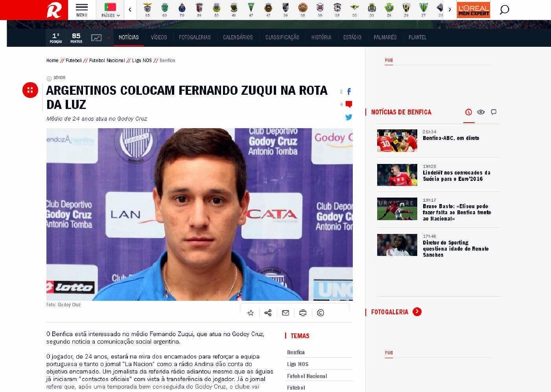Switch to the Classificação tab
Viewport: 551px width, 392px height.
(282, 37)
